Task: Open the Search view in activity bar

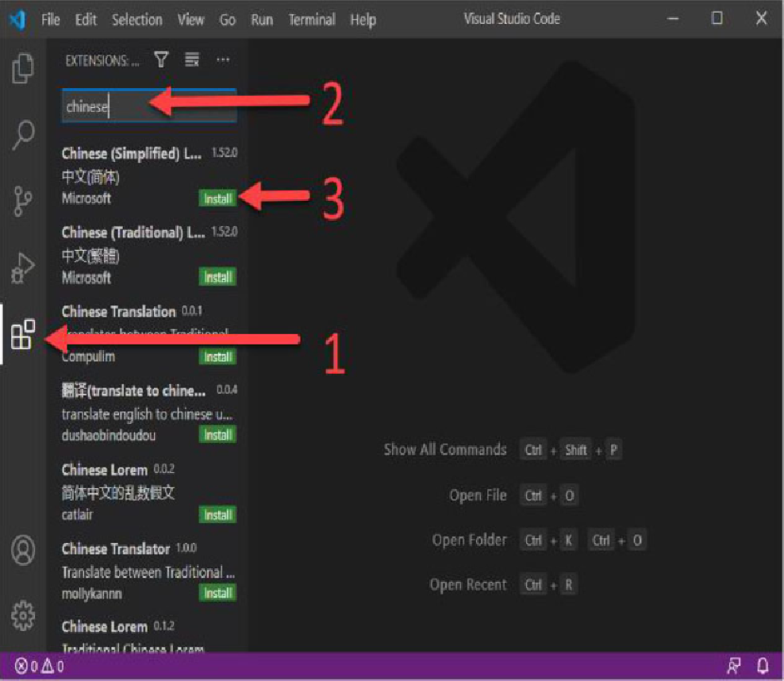Action: click(x=23, y=134)
